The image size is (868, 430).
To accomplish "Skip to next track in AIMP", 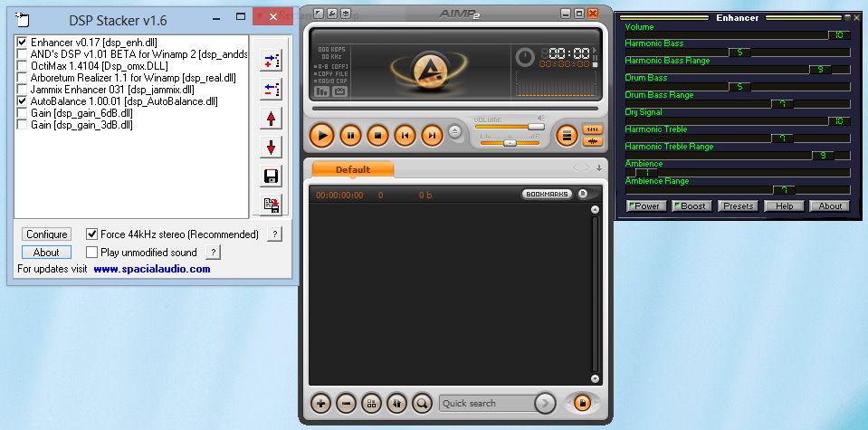I will pyautogui.click(x=432, y=135).
